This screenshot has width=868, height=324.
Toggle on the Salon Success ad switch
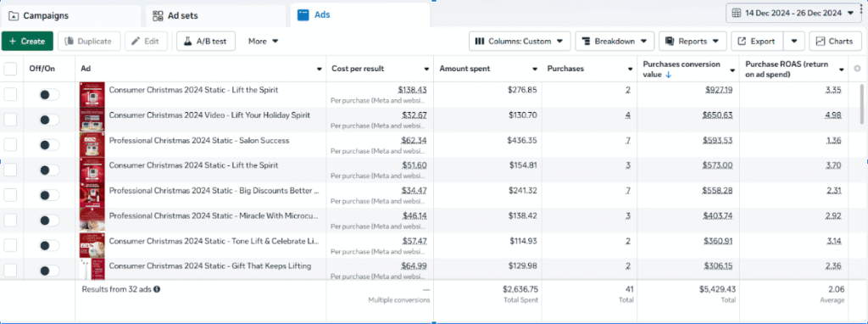click(x=48, y=144)
